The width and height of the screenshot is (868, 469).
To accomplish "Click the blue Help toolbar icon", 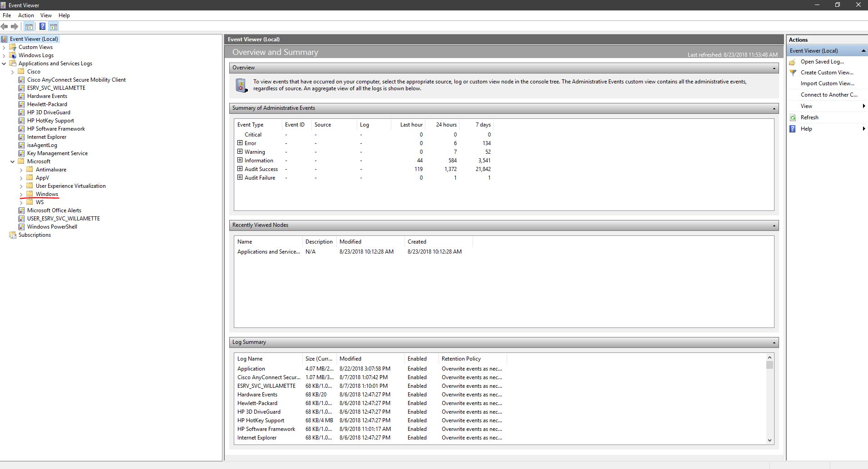I will click(42, 26).
